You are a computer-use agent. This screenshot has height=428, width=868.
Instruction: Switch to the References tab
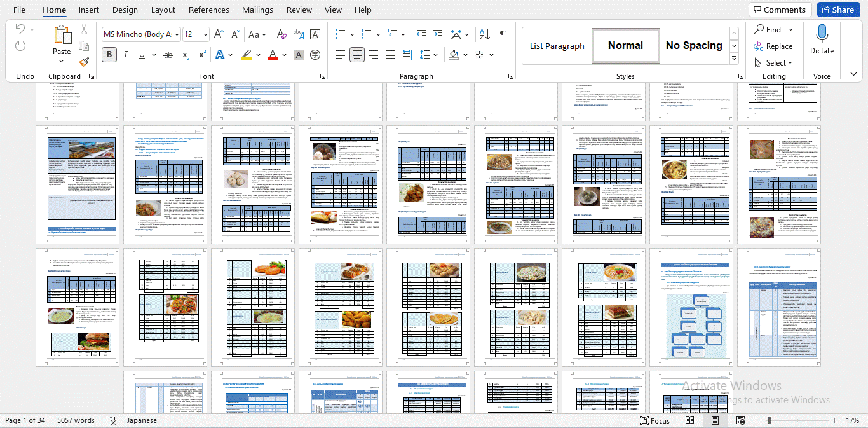click(209, 10)
